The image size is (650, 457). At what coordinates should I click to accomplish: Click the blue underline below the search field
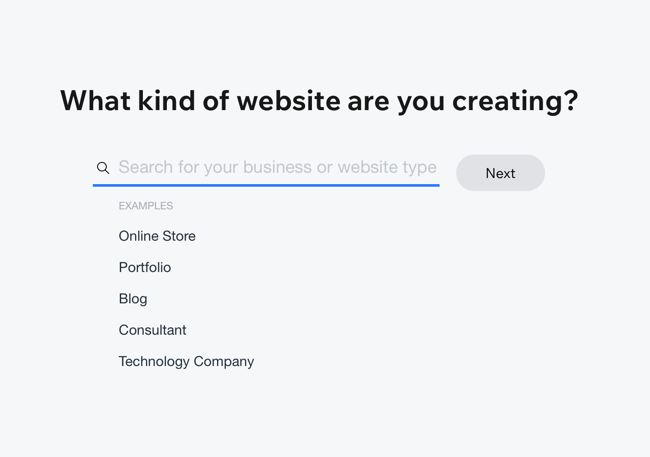tap(266, 185)
